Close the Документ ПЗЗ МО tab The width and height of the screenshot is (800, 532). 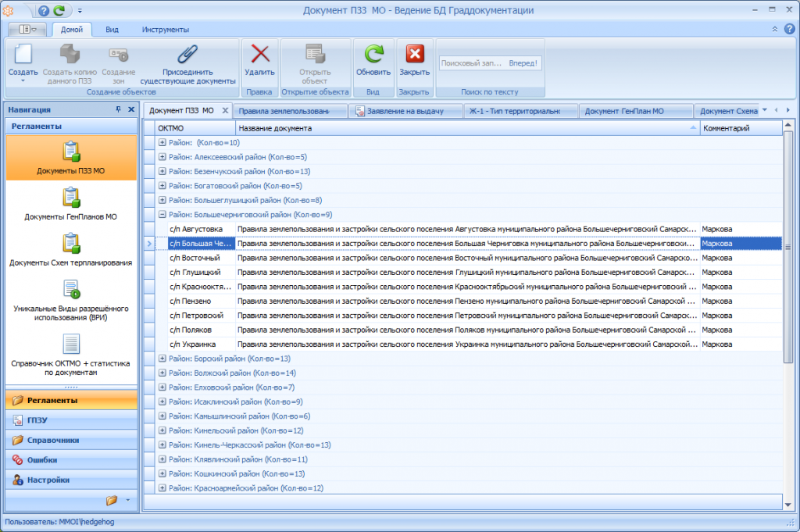pos(225,110)
